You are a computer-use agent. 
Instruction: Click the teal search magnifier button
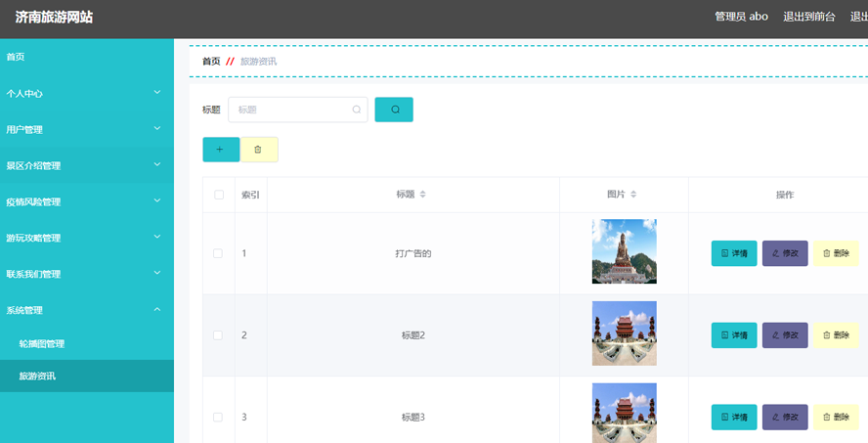pyautogui.click(x=394, y=110)
